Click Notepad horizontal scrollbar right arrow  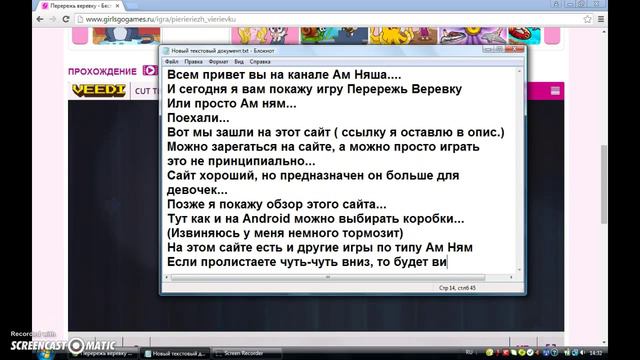pyautogui.click(x=511, y=277)
